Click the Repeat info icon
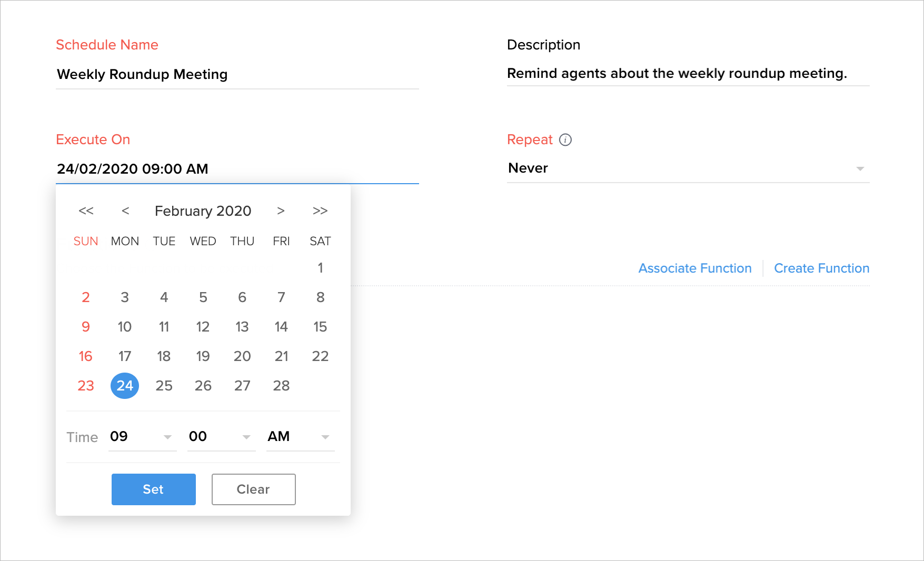 [x=565, y=139]
